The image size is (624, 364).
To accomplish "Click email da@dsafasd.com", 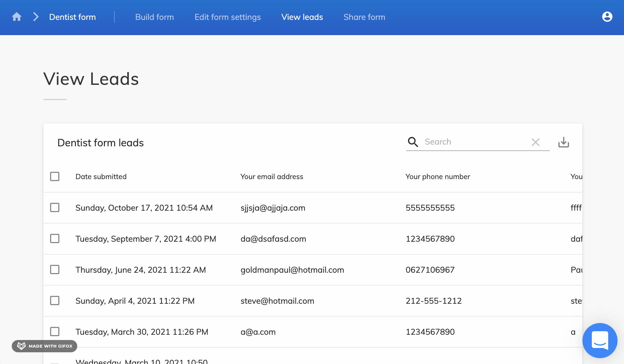I will pos(273,239).
